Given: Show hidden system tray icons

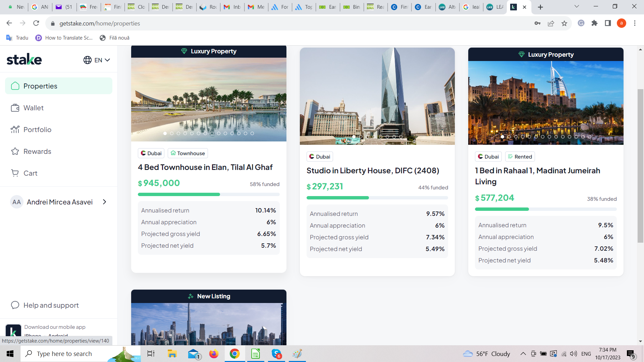Looking at the screenshot, I should tap(523, 354).
